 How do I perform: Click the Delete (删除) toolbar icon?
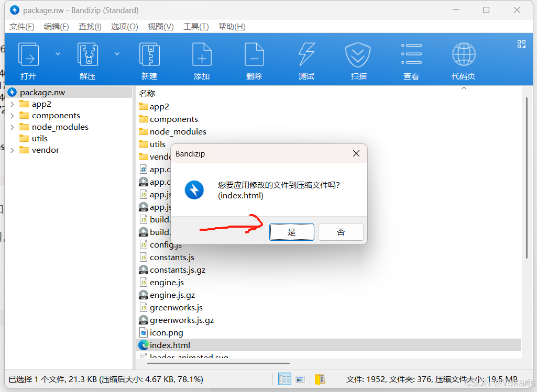point(254,54)
